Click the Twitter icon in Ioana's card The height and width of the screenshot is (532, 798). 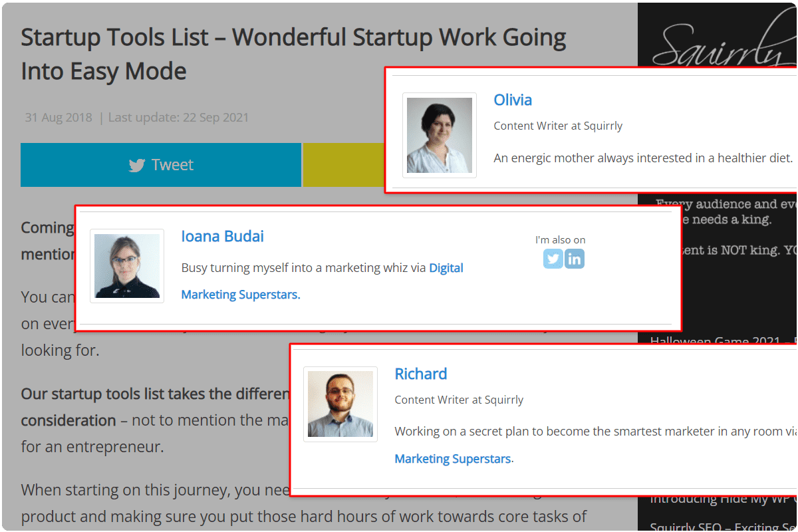553,259
